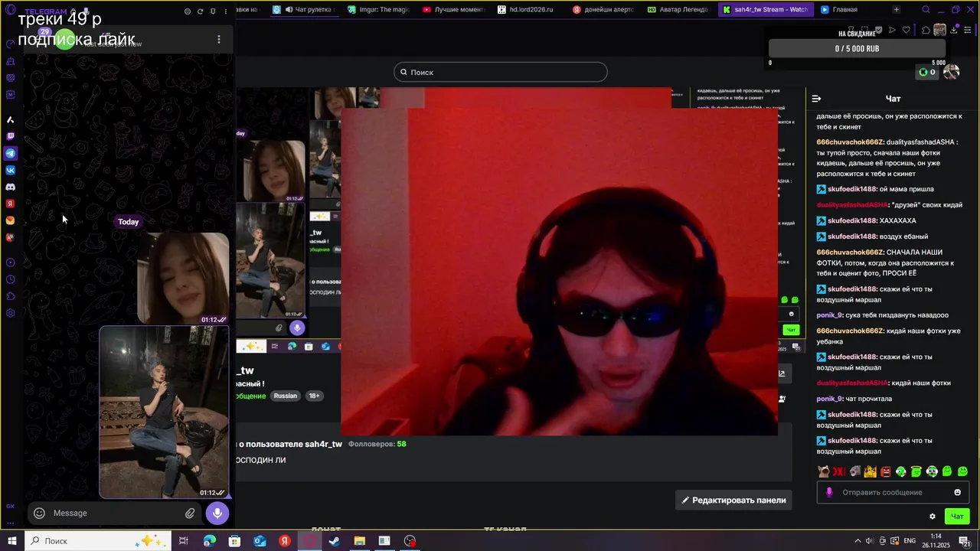
Task: Open Kick points balance badge
Action: [x=927, y=72]
